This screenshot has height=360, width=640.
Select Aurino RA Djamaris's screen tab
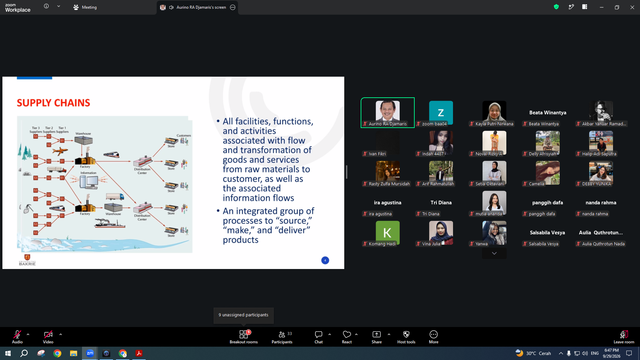(x=198, y=7)
